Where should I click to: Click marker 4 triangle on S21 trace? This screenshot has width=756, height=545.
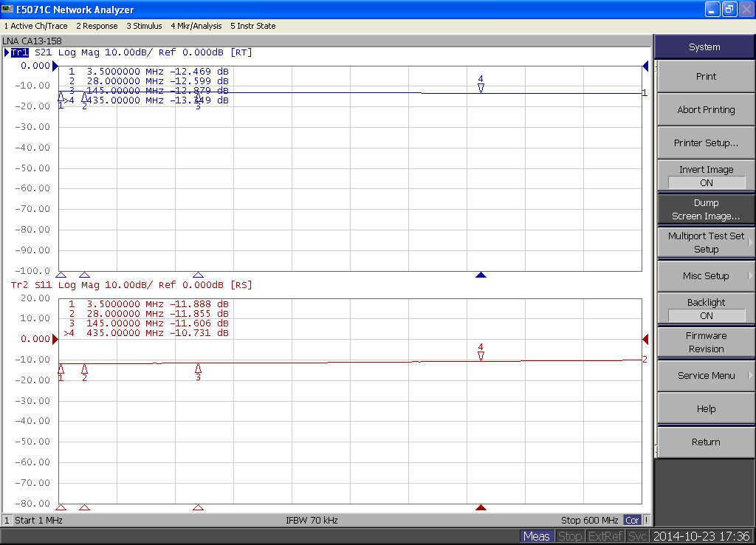(481, 89)
